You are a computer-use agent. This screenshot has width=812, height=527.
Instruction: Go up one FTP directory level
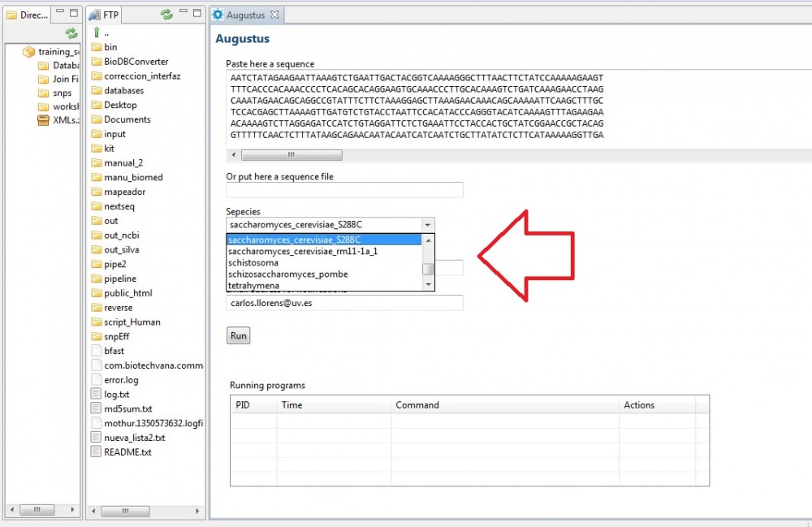(x=97, y=32)
